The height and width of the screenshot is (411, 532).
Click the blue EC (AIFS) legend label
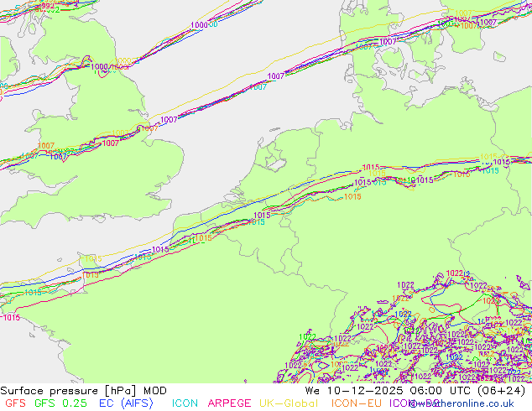click(126, 403)
